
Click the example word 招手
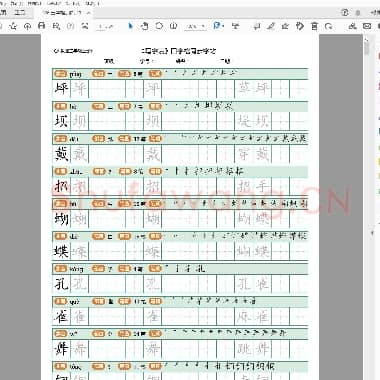253,186
